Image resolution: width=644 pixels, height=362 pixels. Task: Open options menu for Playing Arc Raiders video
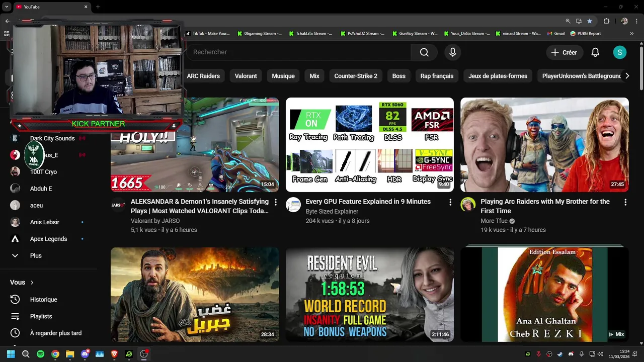(x=625, y=202)
